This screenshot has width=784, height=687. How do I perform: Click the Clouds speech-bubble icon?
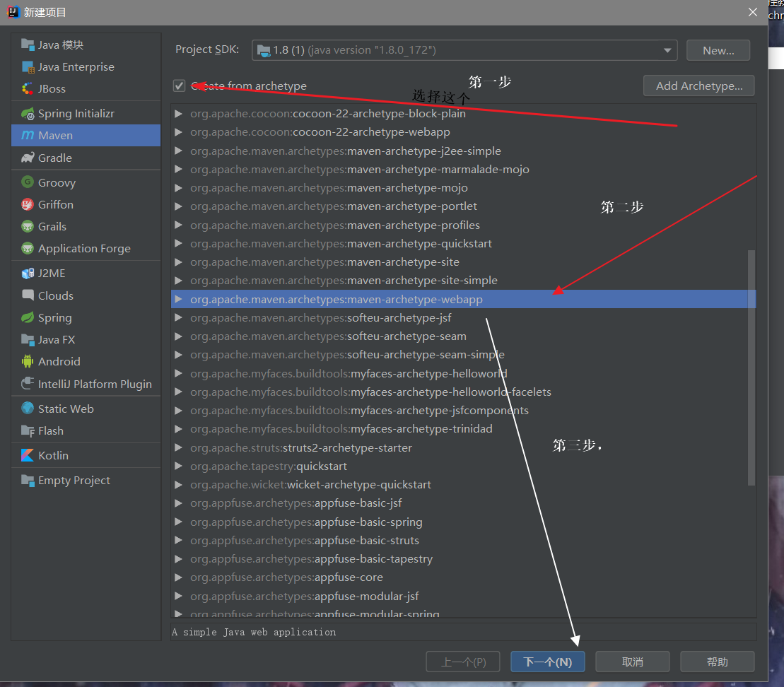pos(28,295)
